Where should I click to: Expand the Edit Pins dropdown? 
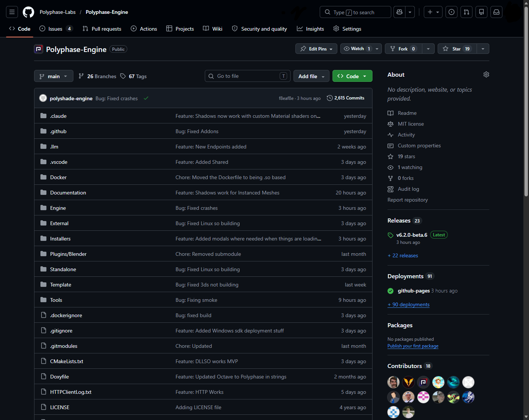point(316,49)
